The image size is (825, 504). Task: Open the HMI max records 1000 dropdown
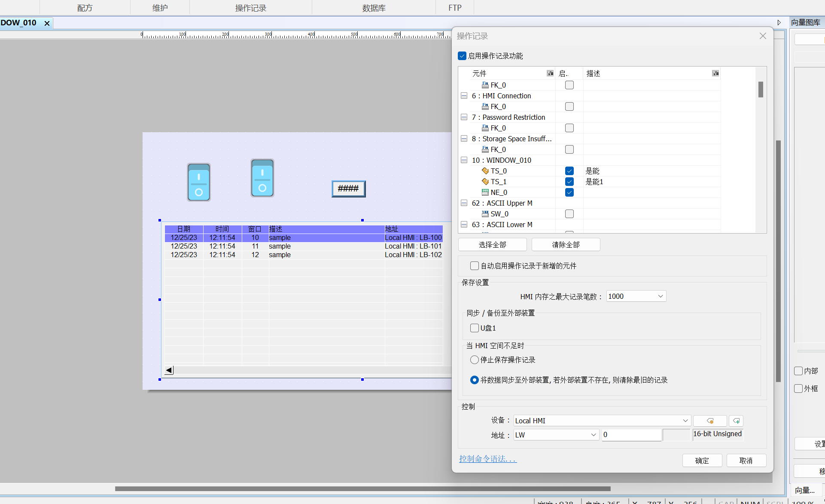click(636, 296)
